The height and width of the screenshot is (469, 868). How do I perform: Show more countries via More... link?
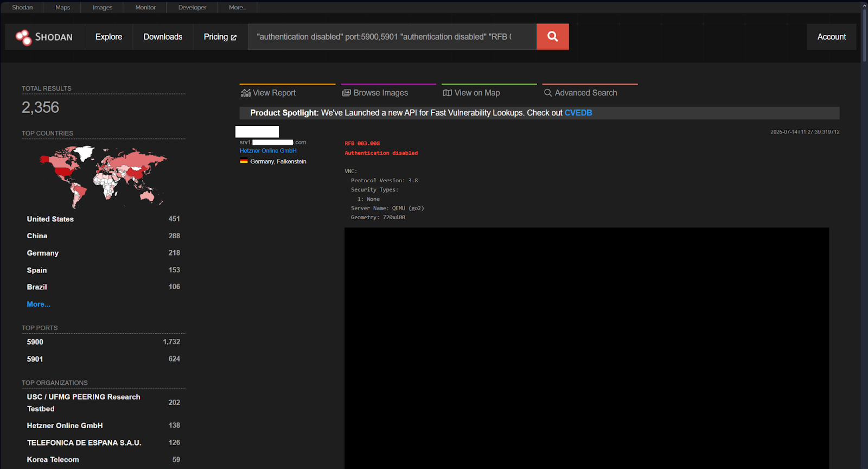tap(39, 304)
